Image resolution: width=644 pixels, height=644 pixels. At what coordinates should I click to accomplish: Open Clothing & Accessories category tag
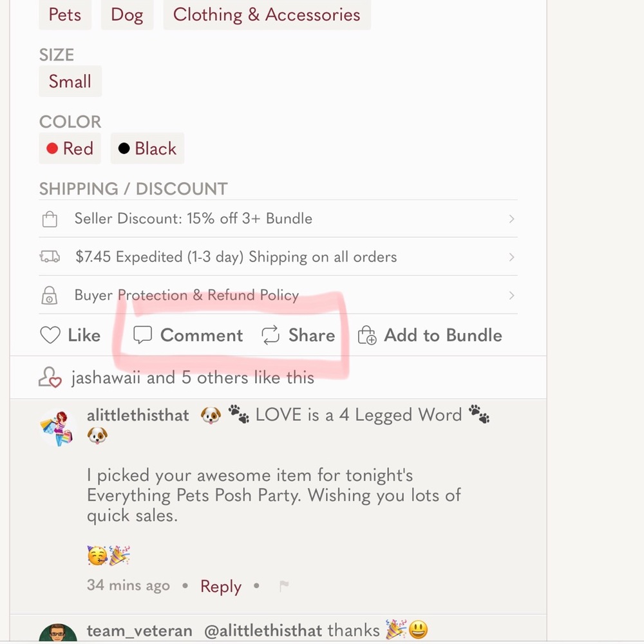coord(267,15)
